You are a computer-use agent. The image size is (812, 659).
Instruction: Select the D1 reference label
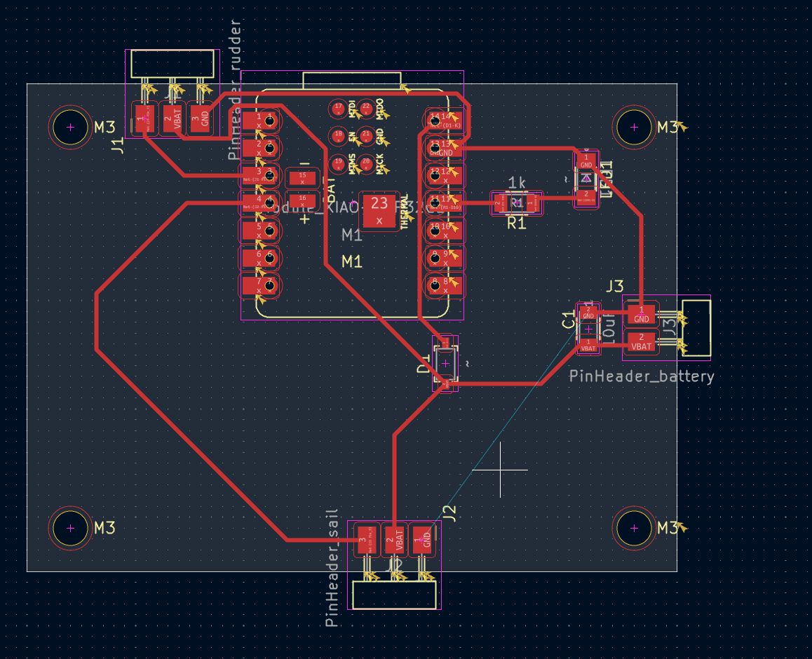click(424, 364)
